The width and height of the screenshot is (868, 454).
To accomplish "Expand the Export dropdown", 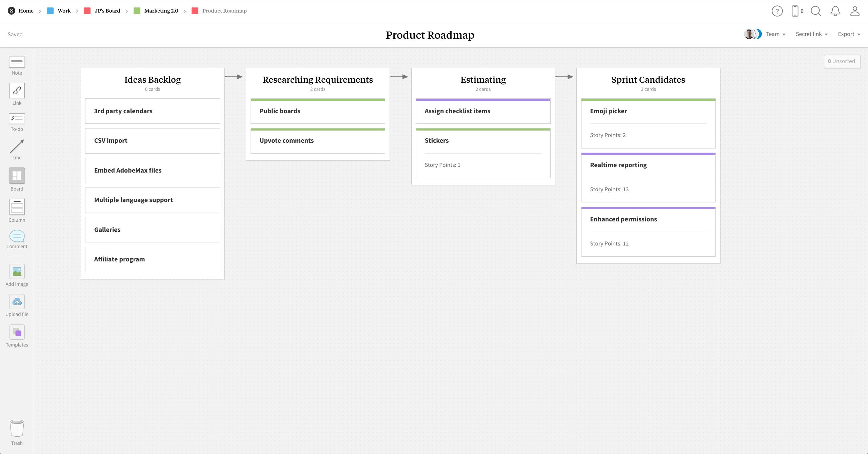I will point(849,34).
